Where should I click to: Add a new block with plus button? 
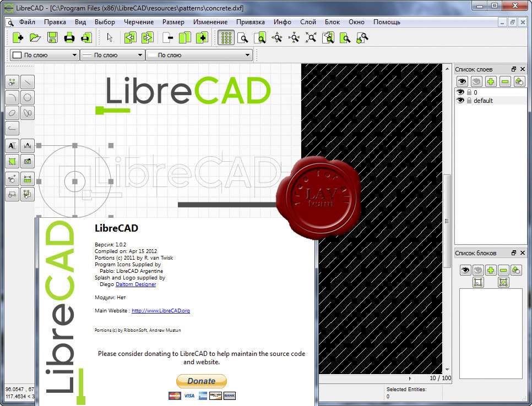point(491,270)
